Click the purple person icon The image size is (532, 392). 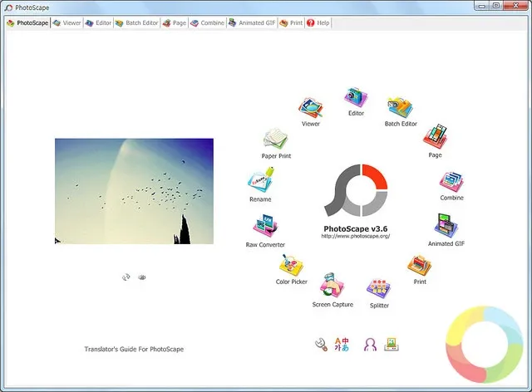coord(370,345)
